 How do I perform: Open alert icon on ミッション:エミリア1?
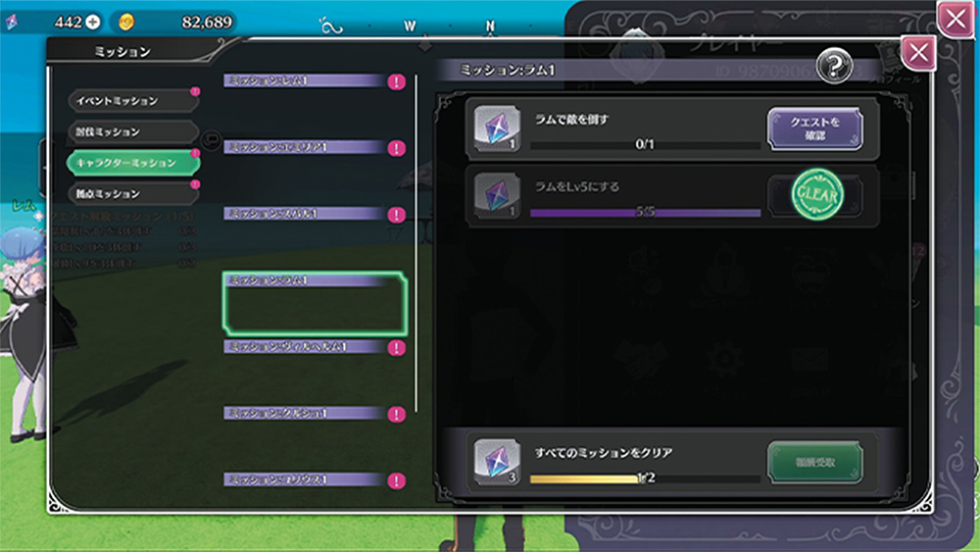coord(396,148)
